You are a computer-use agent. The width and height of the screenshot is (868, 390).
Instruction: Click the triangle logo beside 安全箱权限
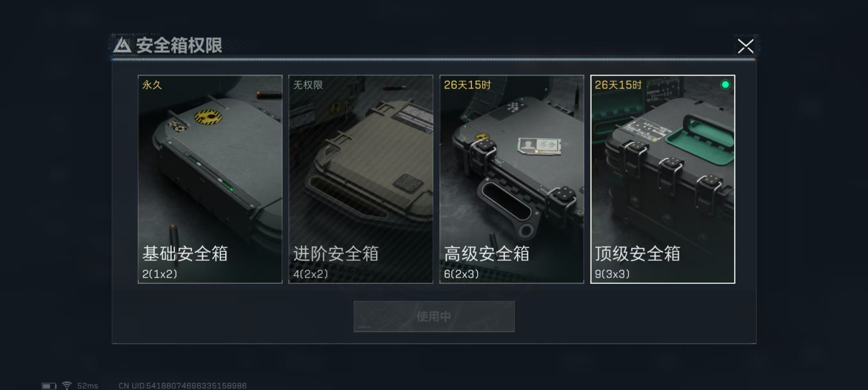(x=122, y=45)
